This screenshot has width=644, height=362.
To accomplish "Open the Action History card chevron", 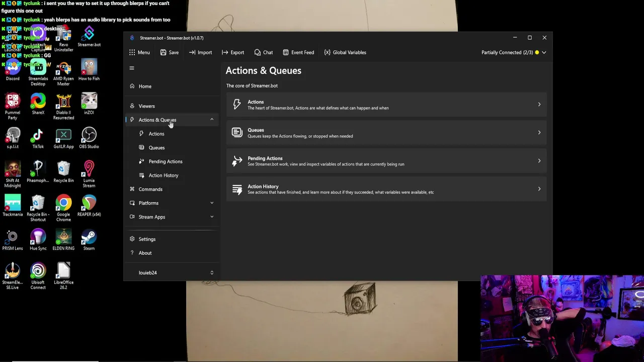I will coord(539,189).
